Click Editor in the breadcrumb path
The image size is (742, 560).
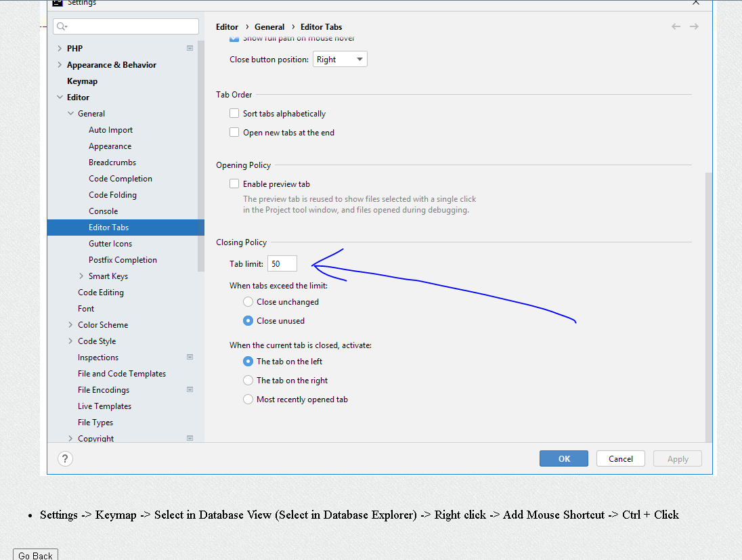pyautogui.click(x=227, y=27)
